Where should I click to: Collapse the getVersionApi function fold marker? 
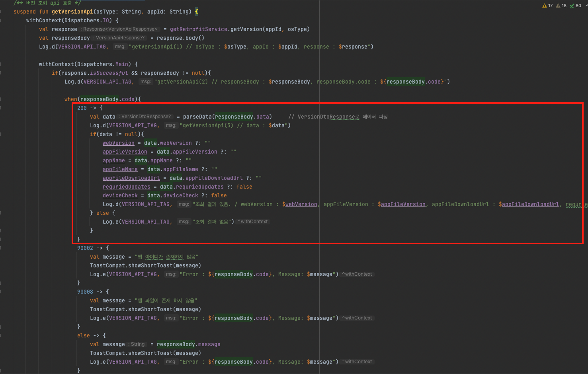1,12
